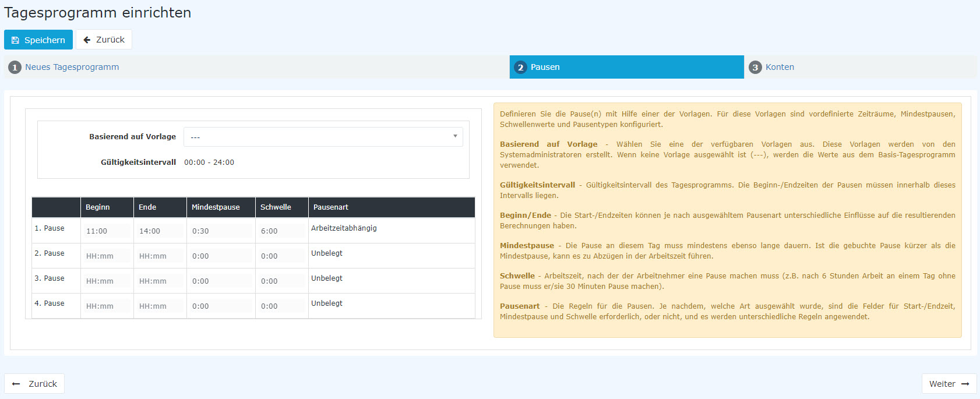Click the top Zurück button
Screen dimensions: 980x399
pyautogui.click(x=104, y=40)
